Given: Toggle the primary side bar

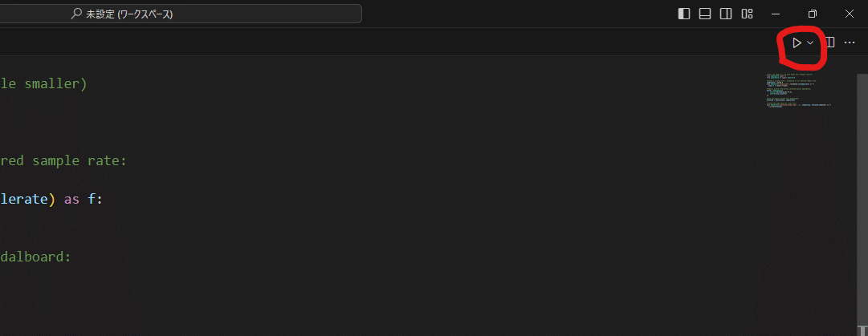Looking at the screenshot, I should click(684, 14).
